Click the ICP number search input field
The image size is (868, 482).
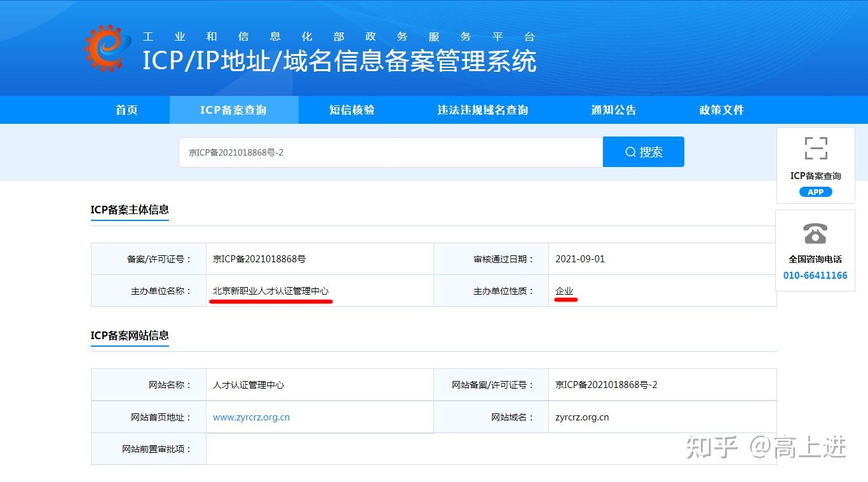tap(391, 152)
